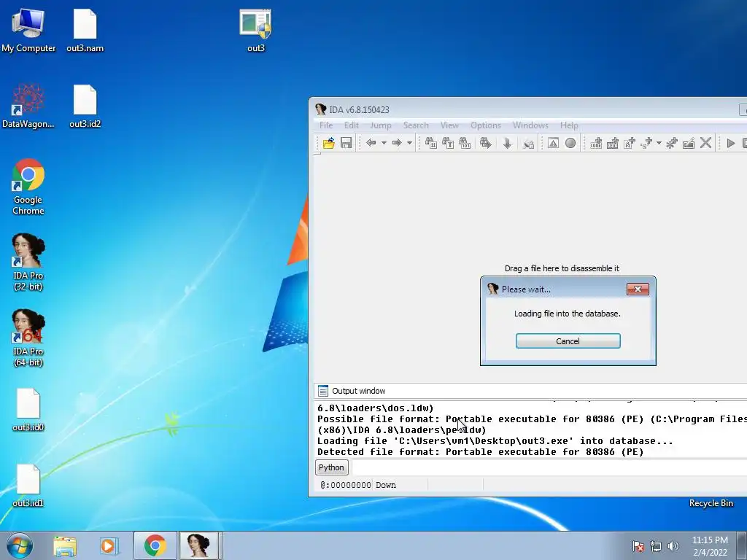
Task: Open the Help menu in IDA
Action: coord(569,125)
